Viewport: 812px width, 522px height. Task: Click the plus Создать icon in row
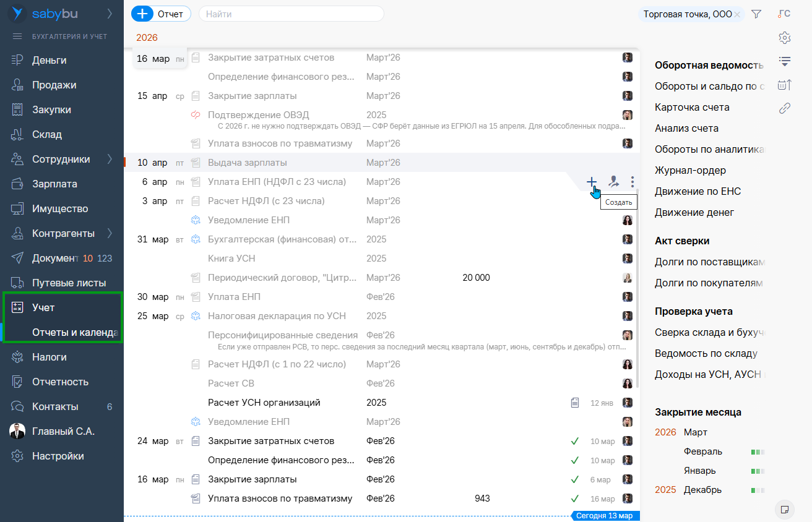coord(592,181)
